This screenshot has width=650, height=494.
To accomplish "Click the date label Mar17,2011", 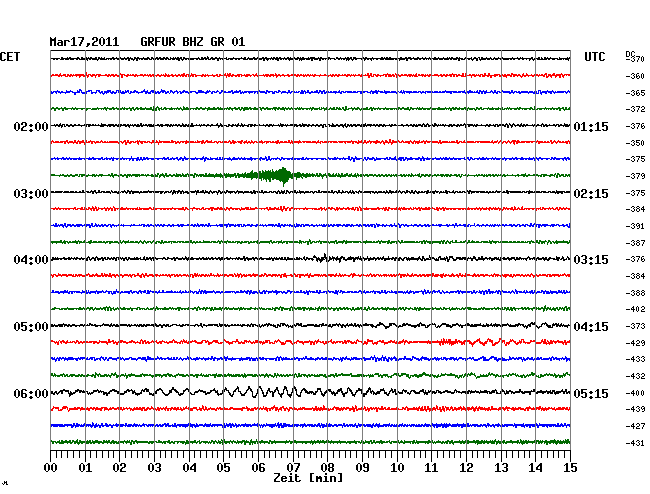I will [x=84, y=42].
